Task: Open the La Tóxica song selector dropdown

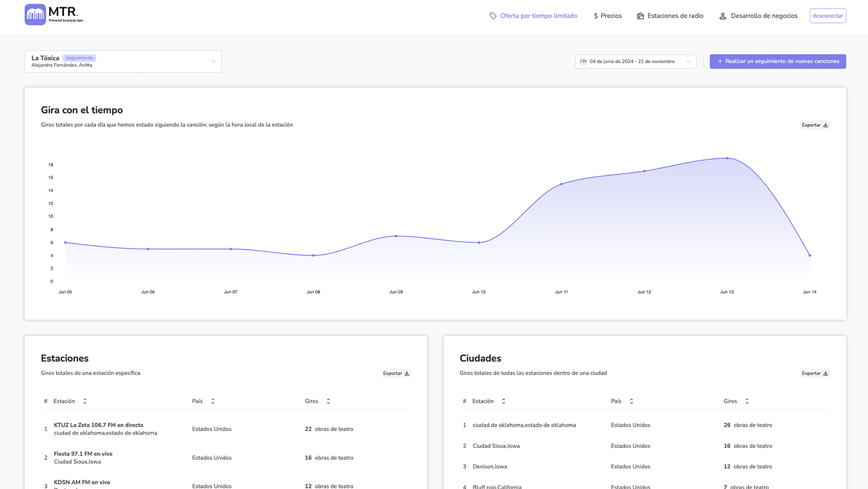Action: 123,61
